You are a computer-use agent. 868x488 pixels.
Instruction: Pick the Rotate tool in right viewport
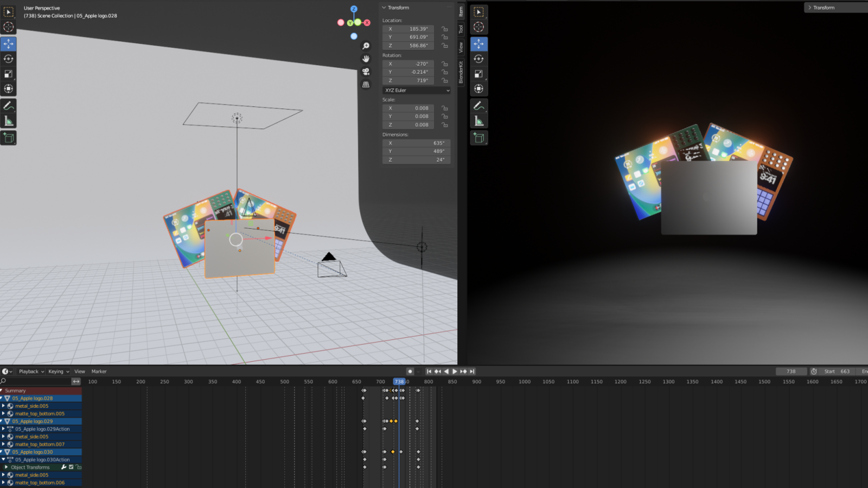pos(479,59)
